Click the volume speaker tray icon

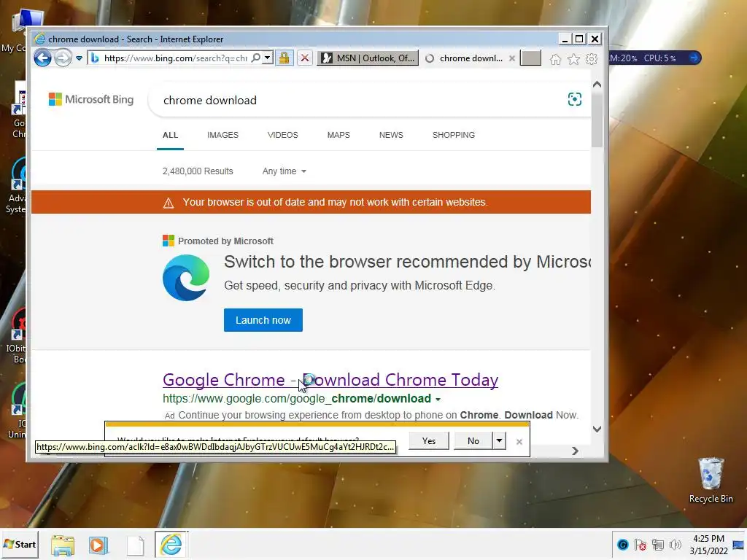point(675,545)
